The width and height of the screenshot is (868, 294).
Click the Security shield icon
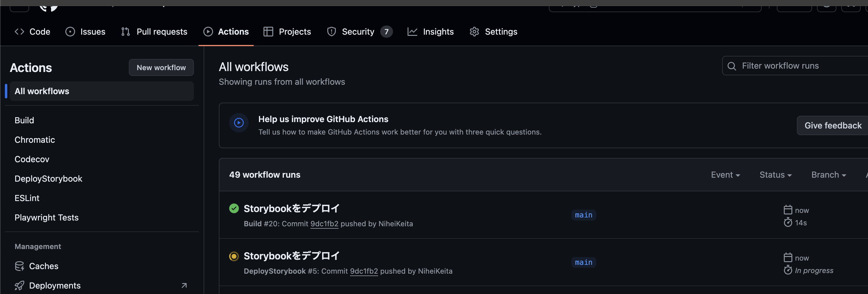(331, 31)
